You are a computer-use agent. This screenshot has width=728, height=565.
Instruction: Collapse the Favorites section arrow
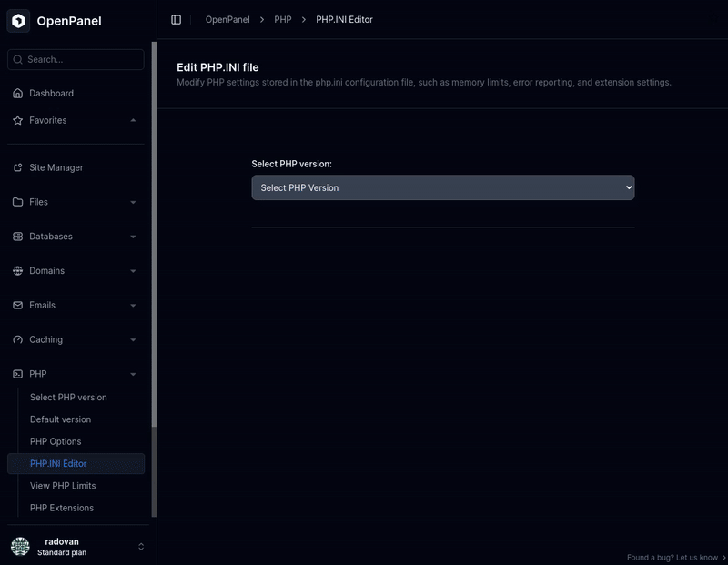point(133,120)
